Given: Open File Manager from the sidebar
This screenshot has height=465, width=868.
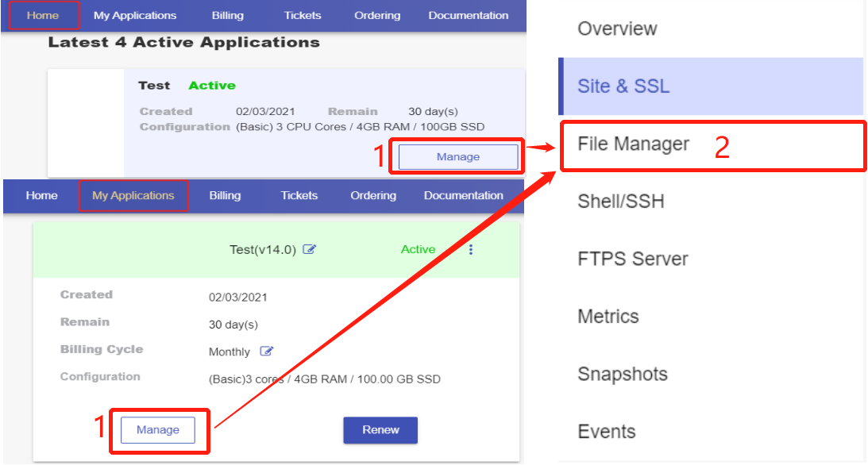Looking at the screenshot, I should point(633,144).
